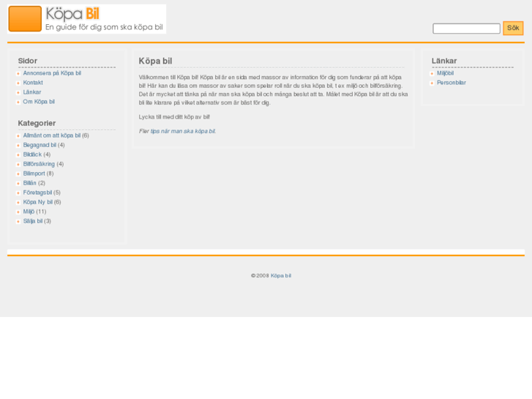Click the Kategorier sidebar heading
Viewport: 532px width, 399px height.
37,123
